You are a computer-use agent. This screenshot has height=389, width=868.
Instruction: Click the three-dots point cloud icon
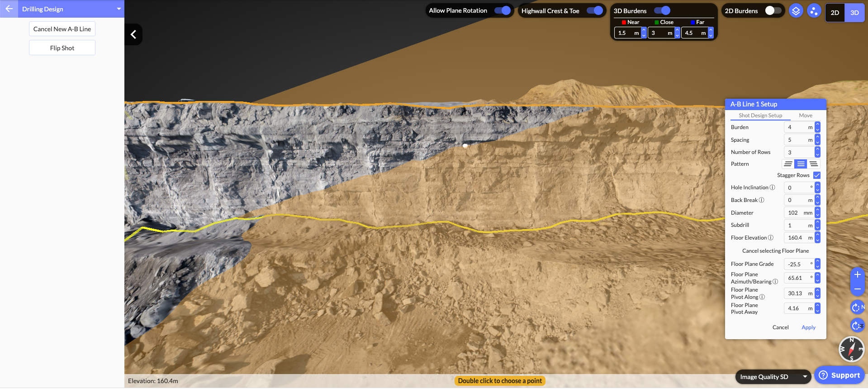pos(814,11)
